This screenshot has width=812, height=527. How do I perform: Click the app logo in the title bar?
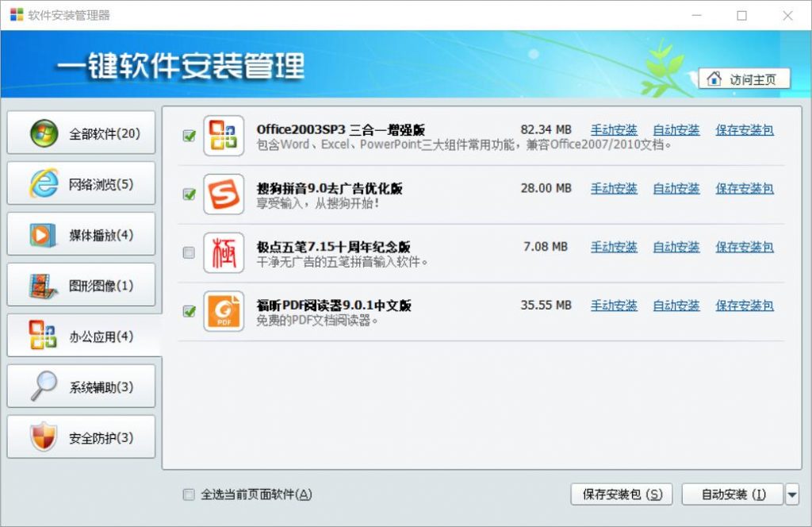(17, 14)
